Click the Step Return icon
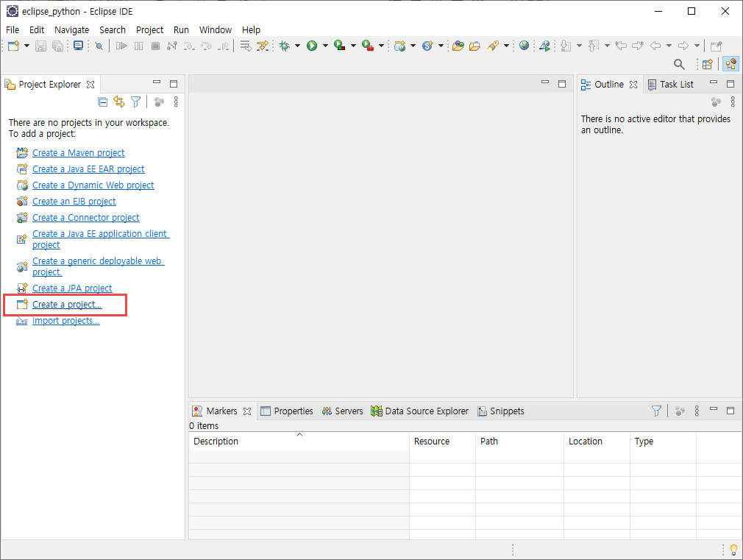Screen dimensions: 743x560 (223, 46)
